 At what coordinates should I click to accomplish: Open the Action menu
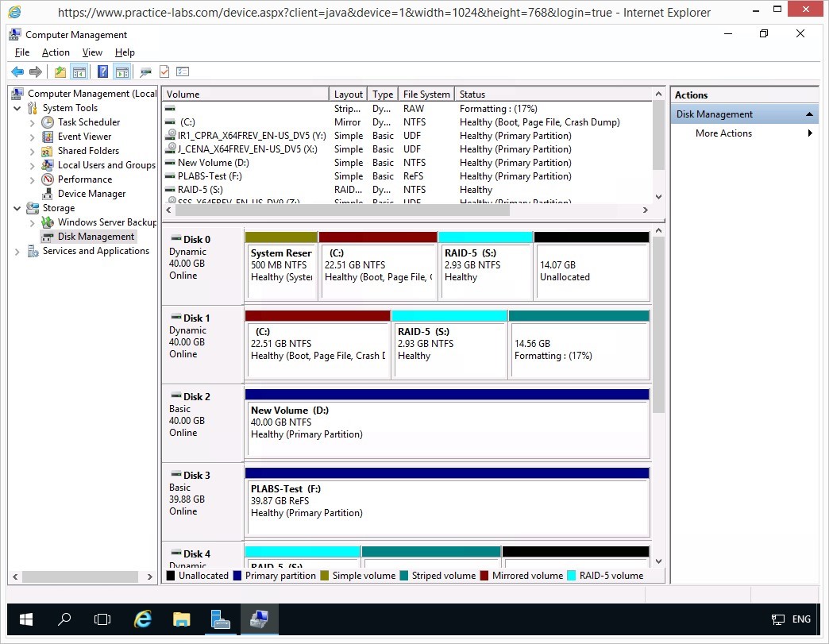coord(56,52)
